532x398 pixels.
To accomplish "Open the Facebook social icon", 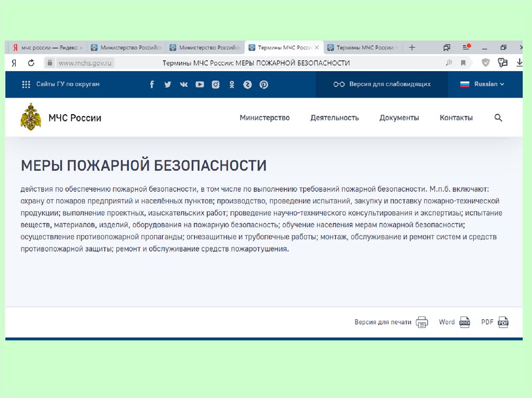I will [x=152, y=85].
